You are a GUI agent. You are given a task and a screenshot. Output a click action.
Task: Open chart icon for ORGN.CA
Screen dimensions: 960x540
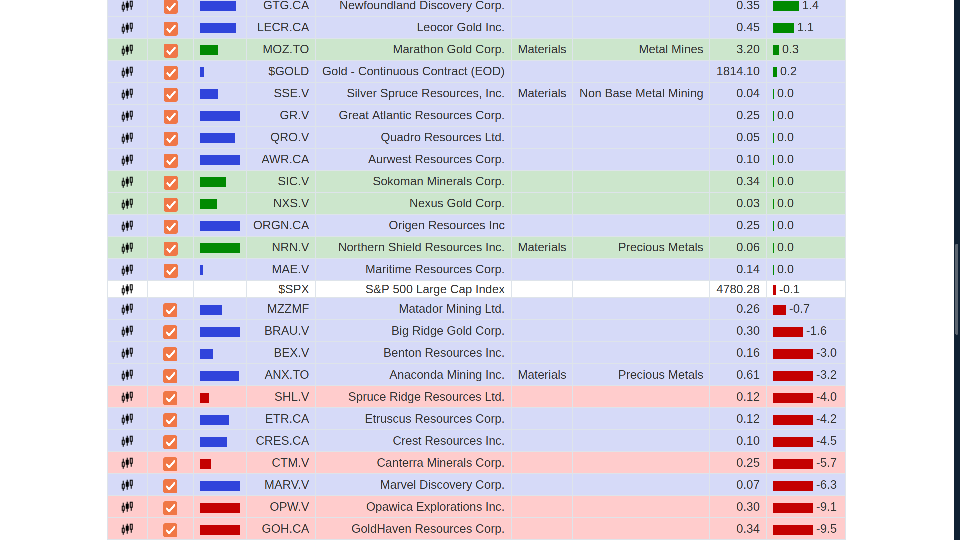pyautogui.click(x=127, y=226)
